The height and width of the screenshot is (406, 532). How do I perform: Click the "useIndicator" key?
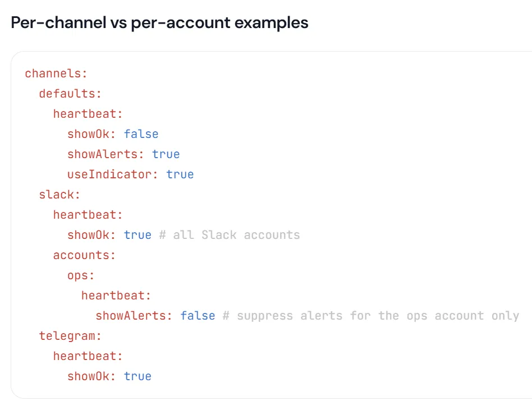(x=109, y=174)
